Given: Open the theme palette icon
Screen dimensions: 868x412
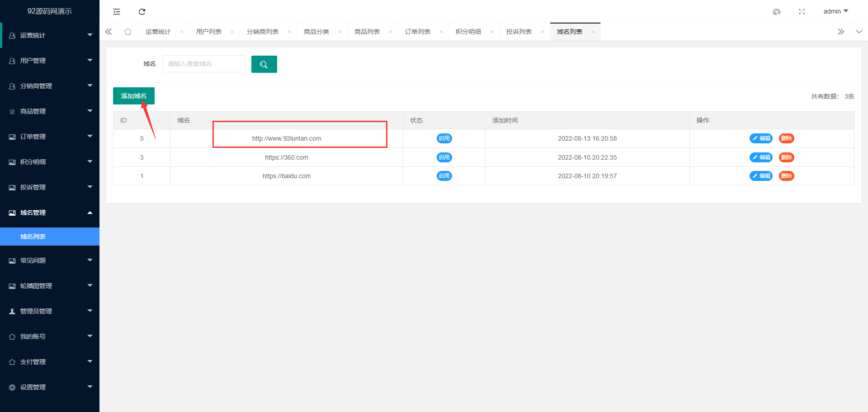Looking at the screenshot, I should click(776, 12).
